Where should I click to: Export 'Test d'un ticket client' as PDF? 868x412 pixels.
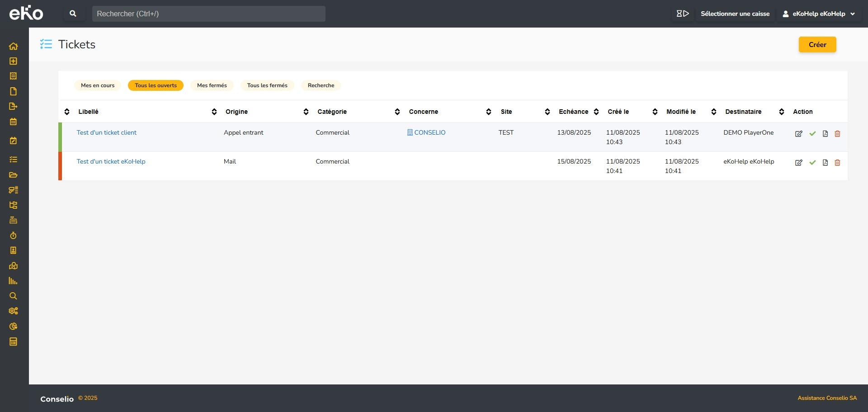825,134
